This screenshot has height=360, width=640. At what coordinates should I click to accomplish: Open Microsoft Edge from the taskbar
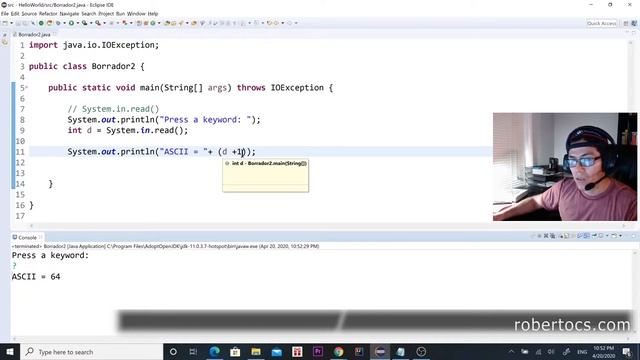tap(214, 351)
